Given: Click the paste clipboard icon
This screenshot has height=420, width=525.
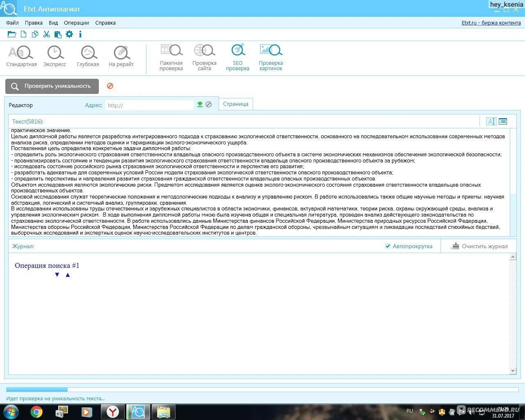Looking at the screenshot, I should coord(58,34).
